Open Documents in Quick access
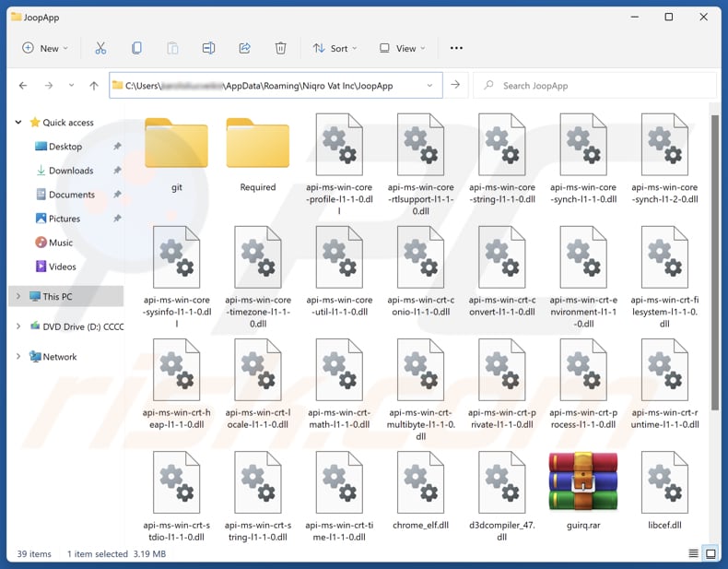 (72, 195)
